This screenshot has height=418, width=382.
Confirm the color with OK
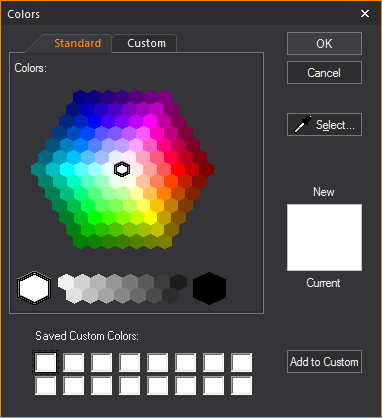point(324,44)
